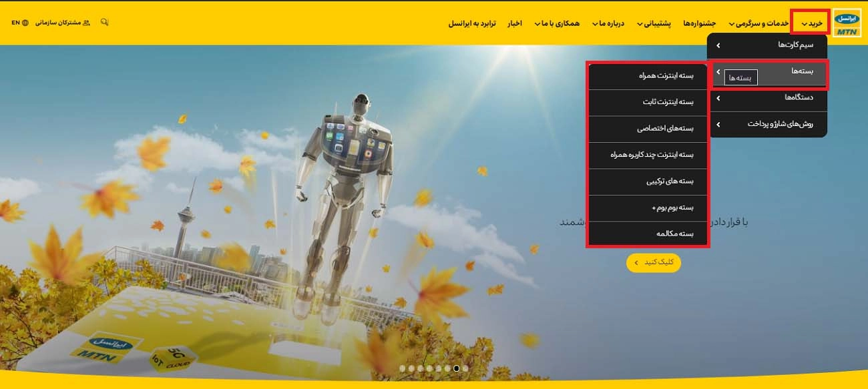Click the corporate customers people icon
The image size is (868, 389).
click(86, 23)
